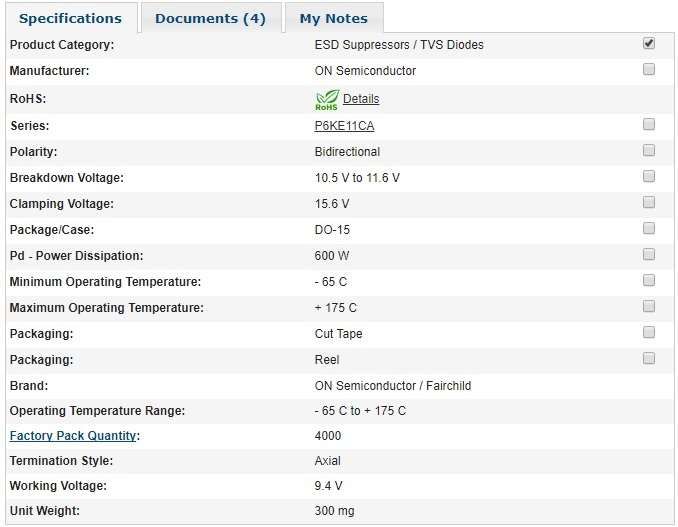The height and width of the screenshot is (527, 678).
Task: Enable the Series filter checkbox
Action: [649, 124]
